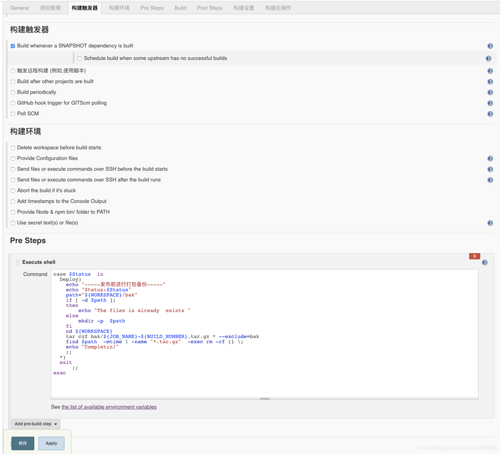This screenshot has height=454, width=500.
Task: Open help for Schedule build upstream option
Action: 488,59
